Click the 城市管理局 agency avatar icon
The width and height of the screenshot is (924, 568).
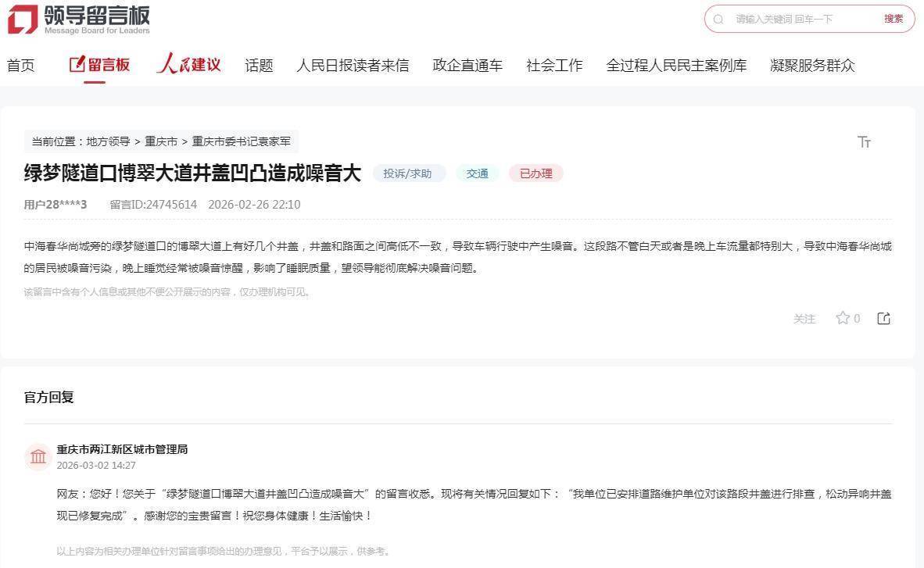38,456
